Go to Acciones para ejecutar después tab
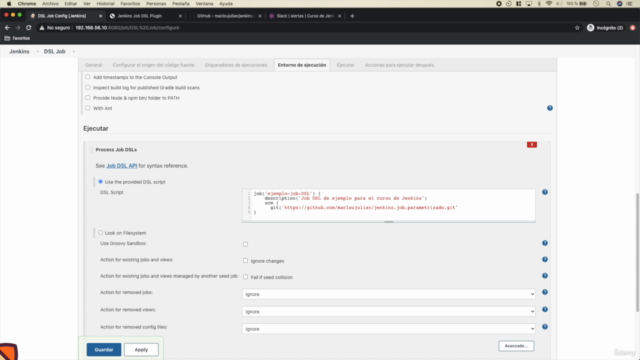The image size is (640, 360). point(400,65)
